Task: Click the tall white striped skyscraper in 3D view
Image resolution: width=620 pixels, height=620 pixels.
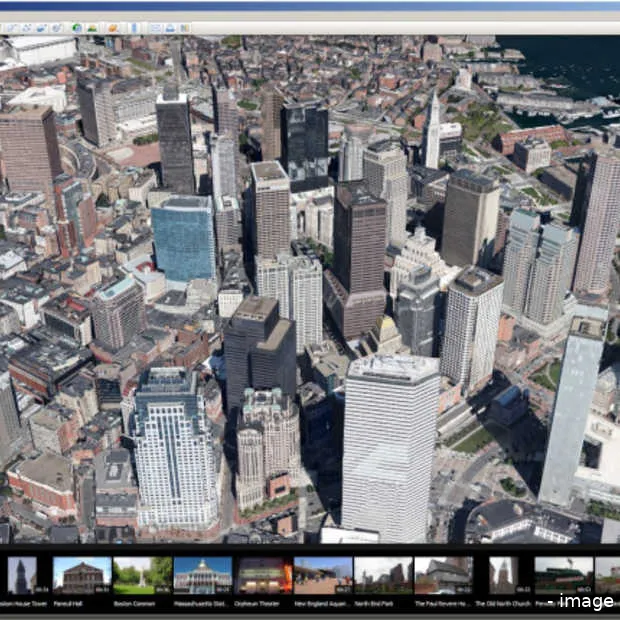Action: [x=389, y=451]
